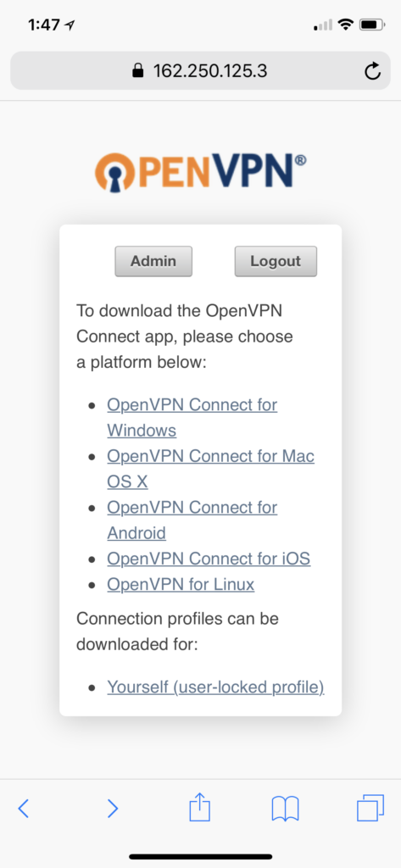This screenshot has height=868, width=401.
Task: Tap the OpenVPN logo
Action: click(x=200, y=173)
